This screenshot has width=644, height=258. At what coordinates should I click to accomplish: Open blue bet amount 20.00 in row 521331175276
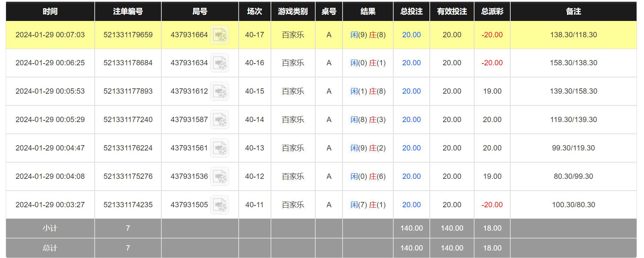pos(411,176)
